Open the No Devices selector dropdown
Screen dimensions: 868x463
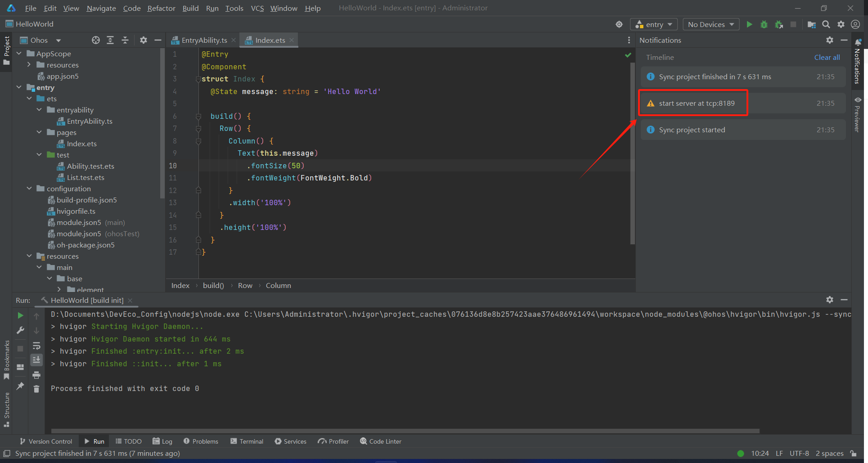[x=711, y=24]
